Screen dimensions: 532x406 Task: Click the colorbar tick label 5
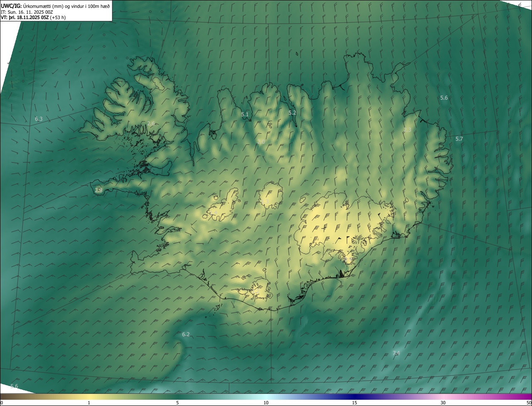point(177,403)
